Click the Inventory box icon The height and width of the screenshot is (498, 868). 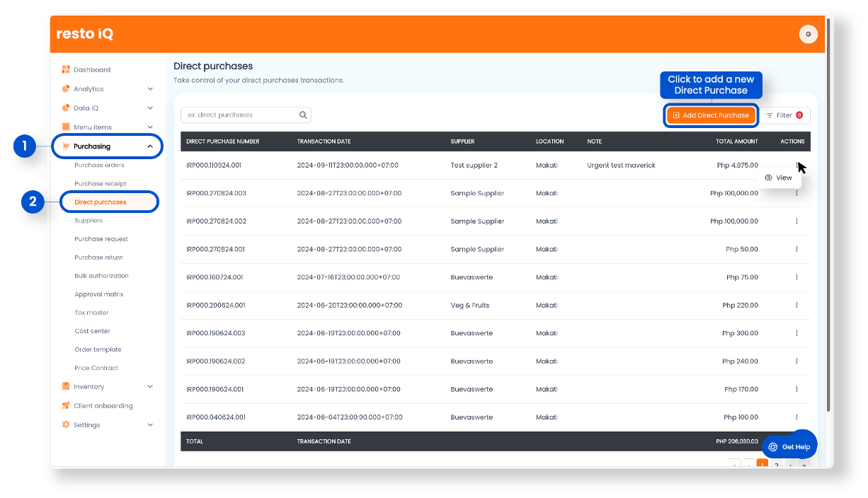pos(66,386)
